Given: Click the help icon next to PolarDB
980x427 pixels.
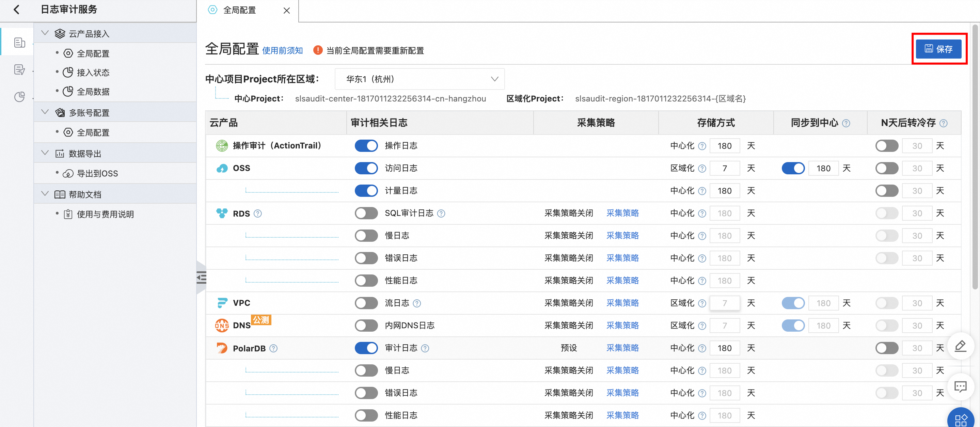Looking at the screenshot, I should (273, 348).
